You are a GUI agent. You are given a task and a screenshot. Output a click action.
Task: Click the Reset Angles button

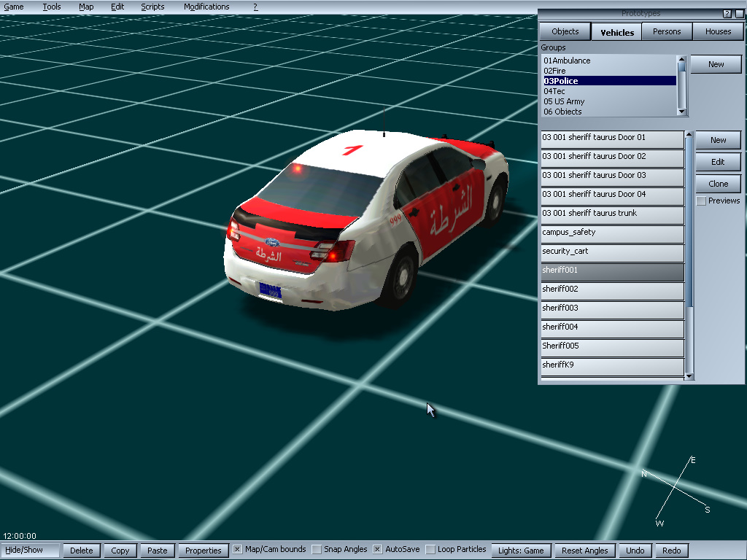584,551
